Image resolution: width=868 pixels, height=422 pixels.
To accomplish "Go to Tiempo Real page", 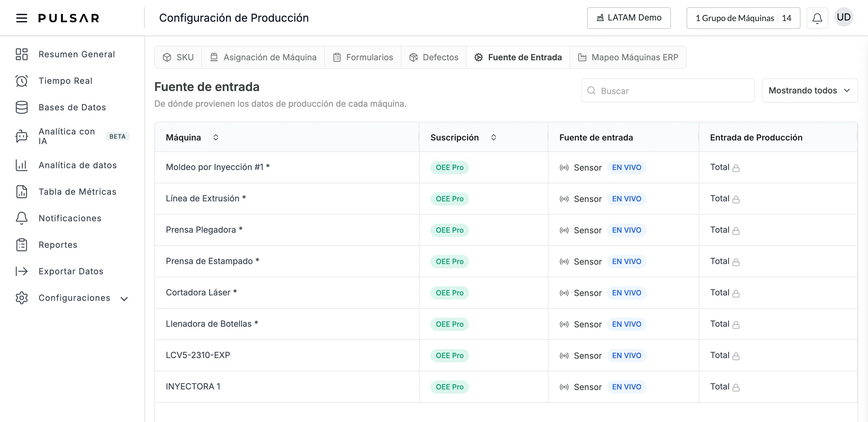I will [65, 81].
